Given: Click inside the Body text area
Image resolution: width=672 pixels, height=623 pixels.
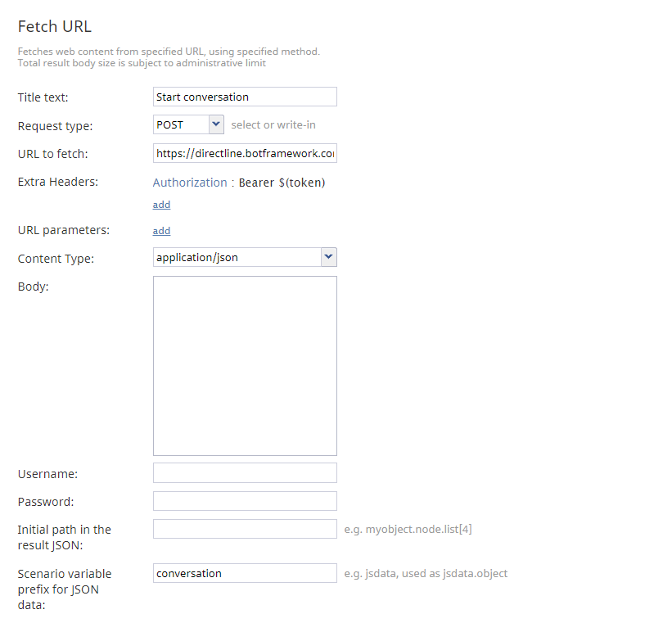Looking at the screenshot, I should (x=244, y=365).
